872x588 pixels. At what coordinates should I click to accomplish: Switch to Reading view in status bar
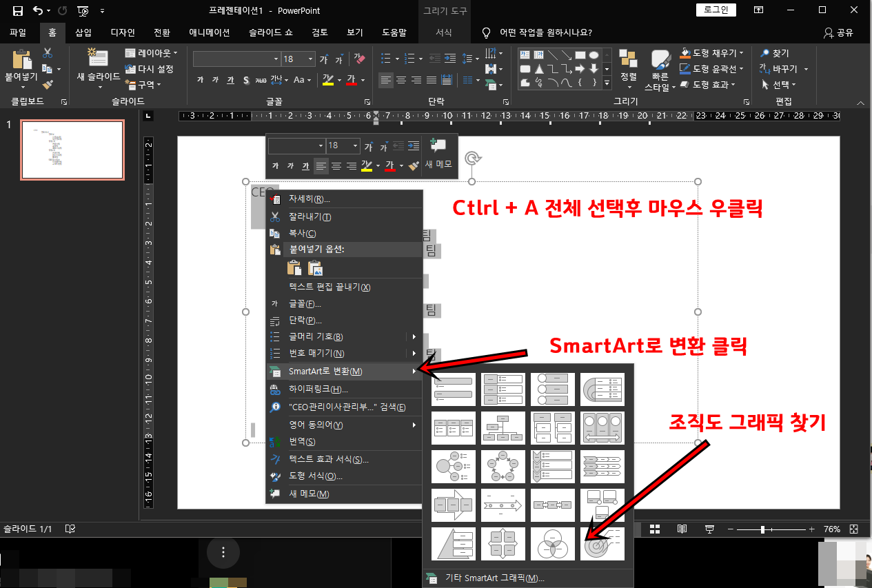pyautogui.click(x=682, y=529)
